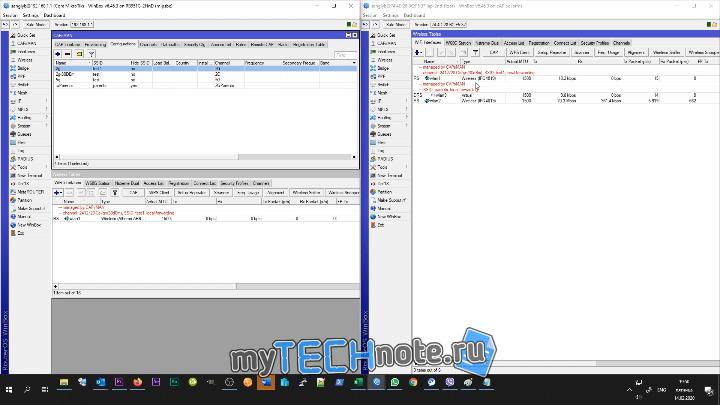This screenshot has width=720, height=405.
Task: Open Interfaces in right WinBox sidebar
Action: click(386, 51)
